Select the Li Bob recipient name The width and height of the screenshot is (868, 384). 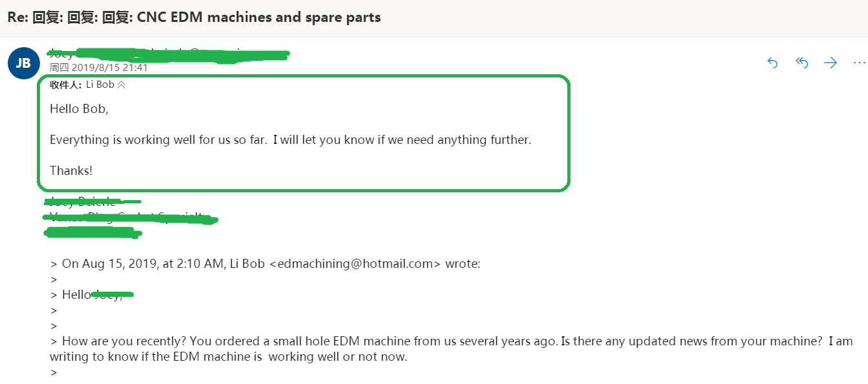click(100, 85)
